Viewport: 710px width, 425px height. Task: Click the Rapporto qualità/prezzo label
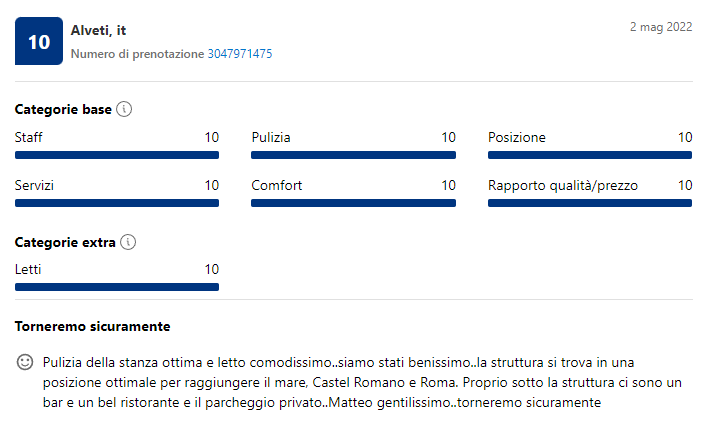click(x=563, y=186)
